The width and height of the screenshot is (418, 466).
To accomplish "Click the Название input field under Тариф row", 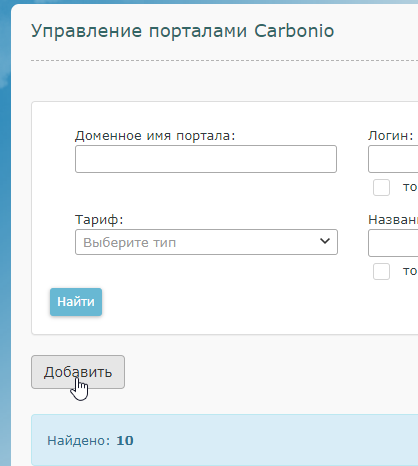I will pos(393,243).
